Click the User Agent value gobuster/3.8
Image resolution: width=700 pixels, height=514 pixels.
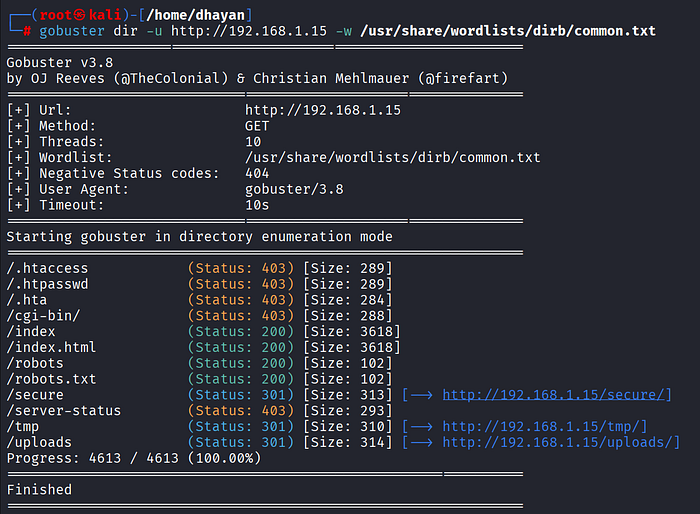[x=294, y=189]
